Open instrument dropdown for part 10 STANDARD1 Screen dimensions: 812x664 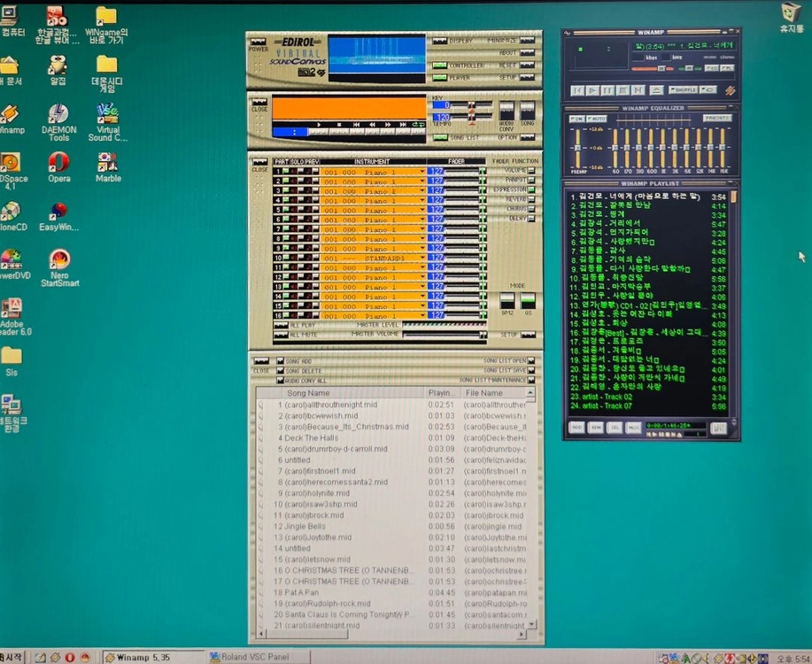click(x=422, y=258)
